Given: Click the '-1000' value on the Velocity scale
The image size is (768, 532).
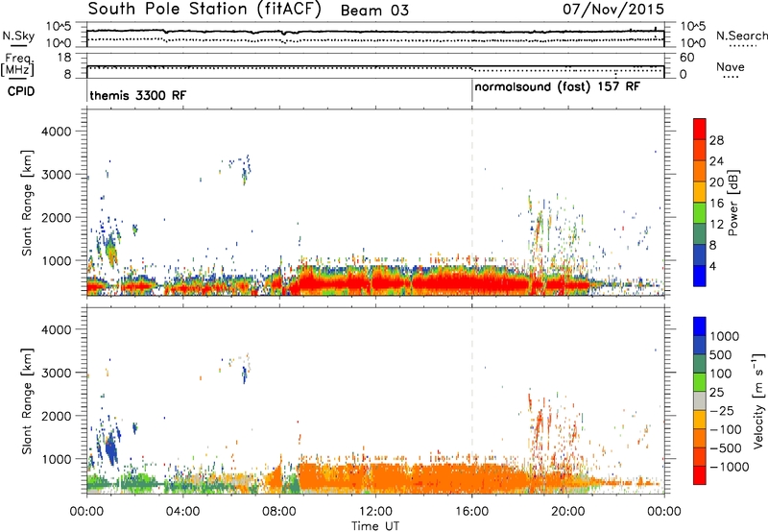Looking at the screenshot, I should (x=730, y=467).
